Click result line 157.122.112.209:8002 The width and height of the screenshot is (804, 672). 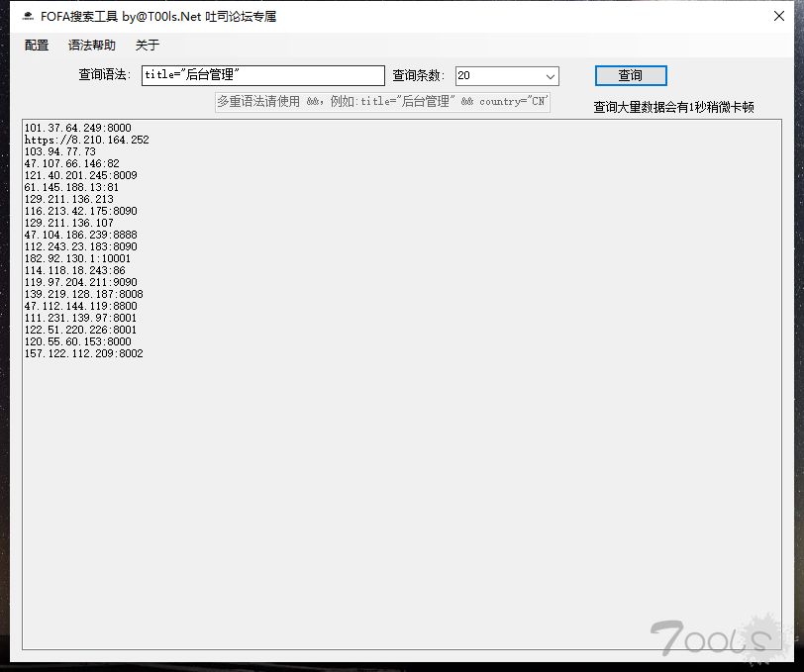coord(83,353)
